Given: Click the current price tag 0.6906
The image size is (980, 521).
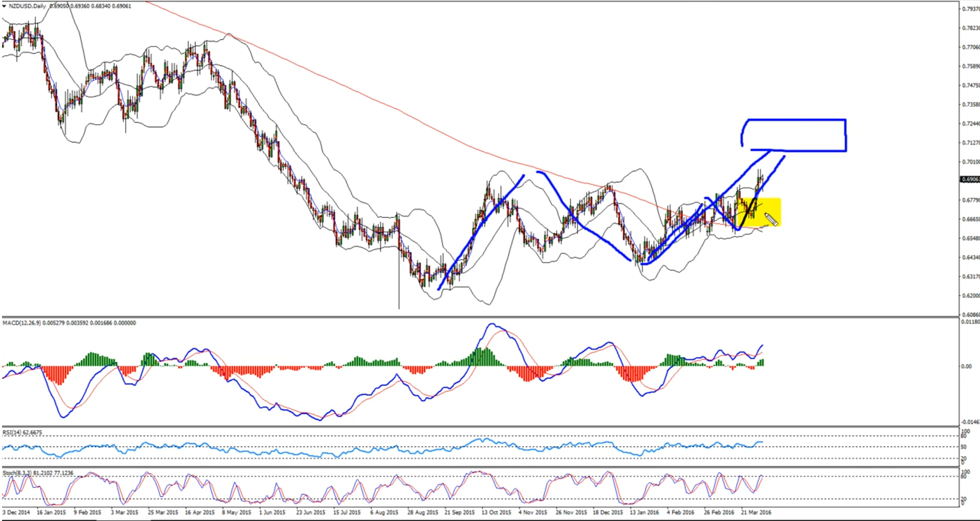Looking at the screenshot, I should (x=970, y=179).
